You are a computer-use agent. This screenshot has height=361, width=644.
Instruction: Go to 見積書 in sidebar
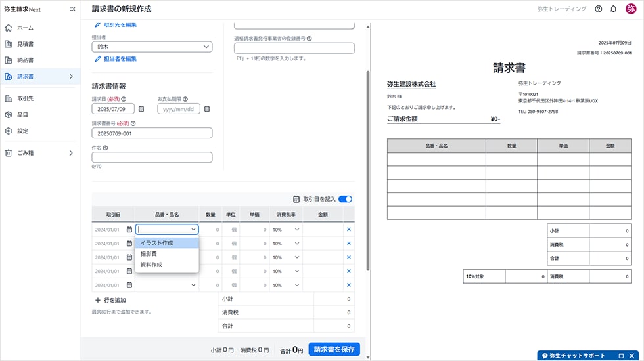[x=26, y=44]
